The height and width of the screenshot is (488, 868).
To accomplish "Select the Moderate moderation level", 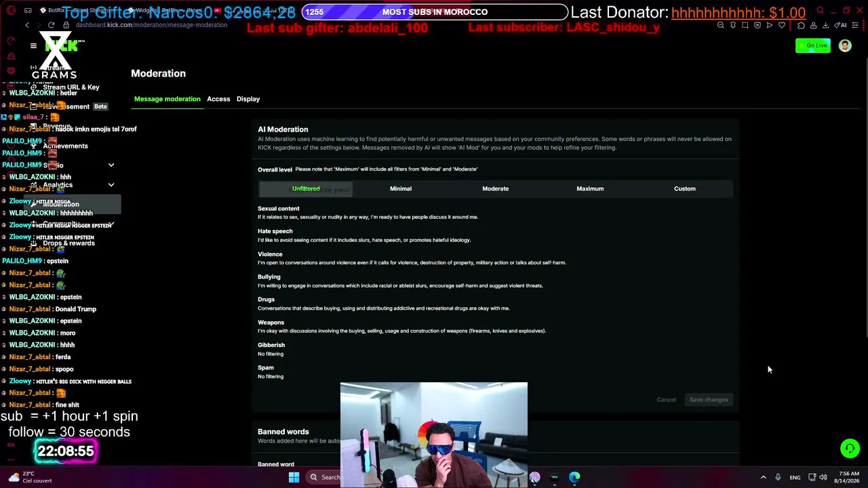I will pyautogui.click(x=495, y=188).
